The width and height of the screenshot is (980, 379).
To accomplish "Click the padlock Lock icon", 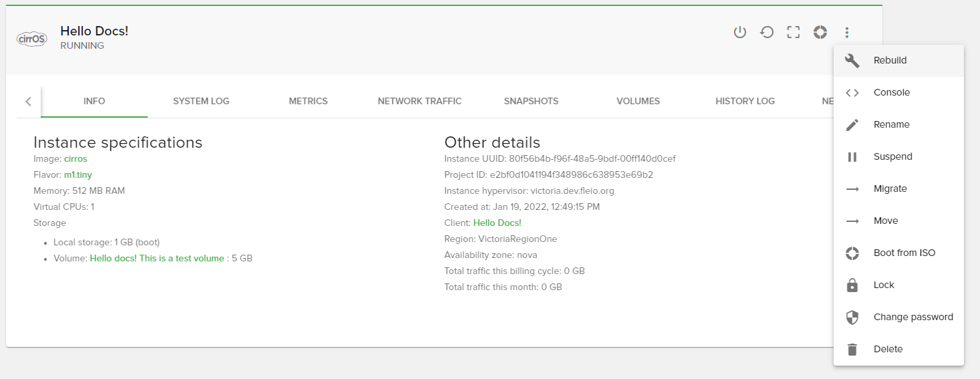I will [x=852, y=285].
